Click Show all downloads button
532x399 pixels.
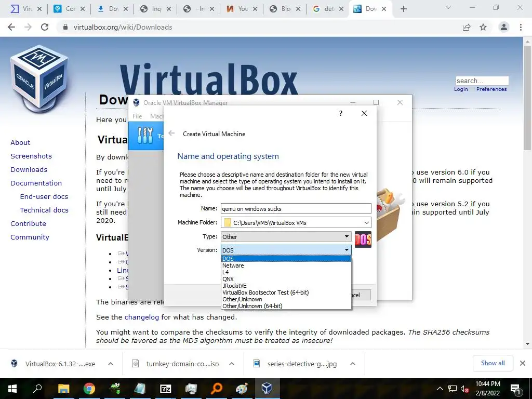click(493, 363)
